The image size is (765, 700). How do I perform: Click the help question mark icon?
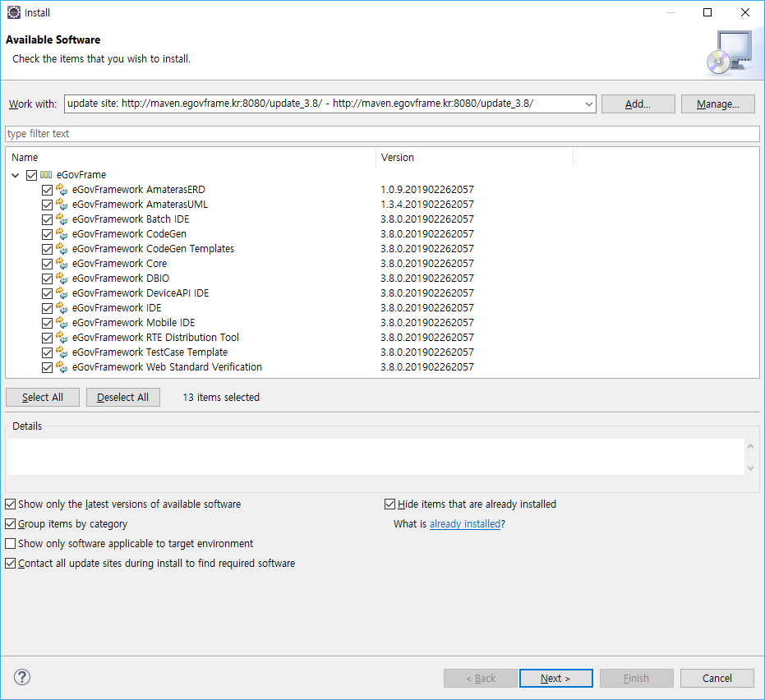coord(22,677)
